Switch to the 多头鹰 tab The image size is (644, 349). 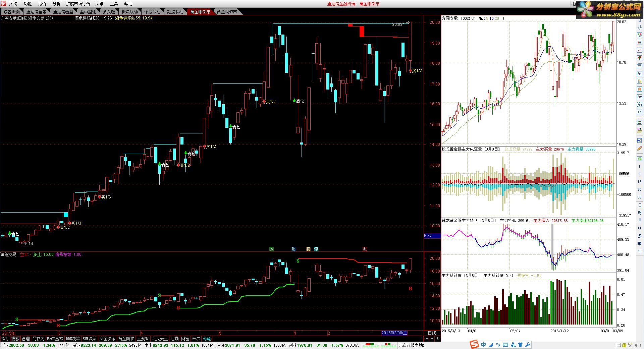(x=109, y=12)
